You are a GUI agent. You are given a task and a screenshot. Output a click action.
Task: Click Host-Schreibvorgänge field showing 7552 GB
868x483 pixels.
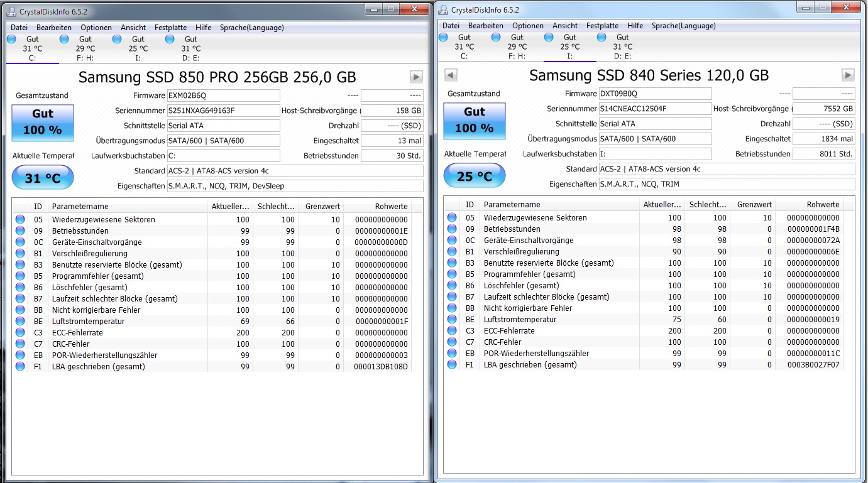[x=824, y=109]
